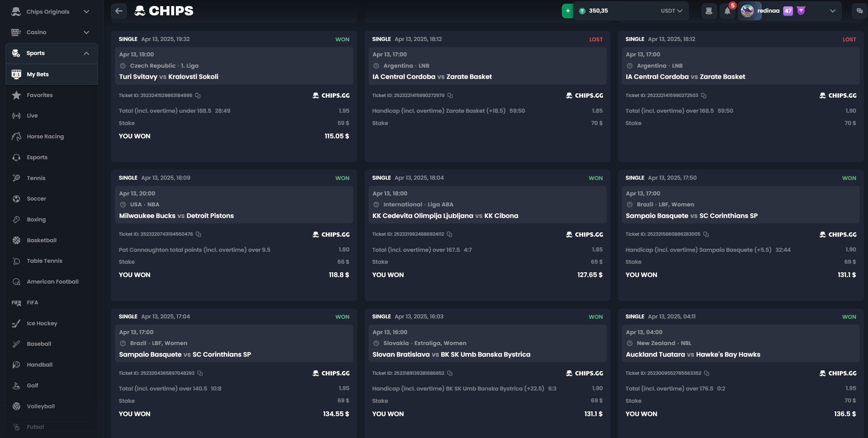This screenshot has height=438, width=868.
Task: Open Turi Svitavy vs Kralovsti Sokoli match
Action: click(169, 77)
